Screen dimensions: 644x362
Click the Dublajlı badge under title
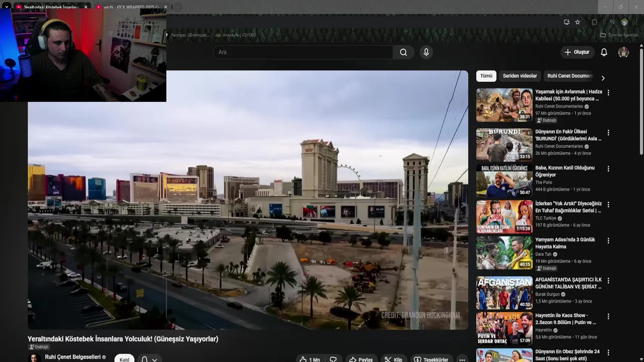[39, 347]
